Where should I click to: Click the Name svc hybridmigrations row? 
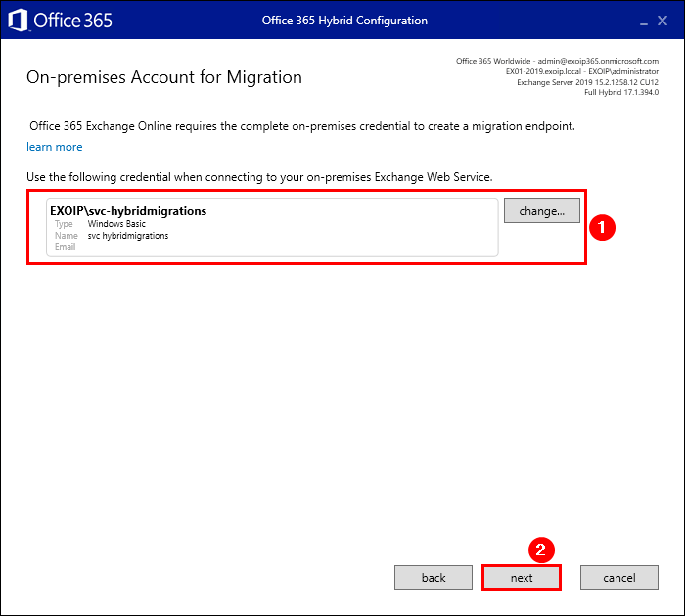[112, 236]
